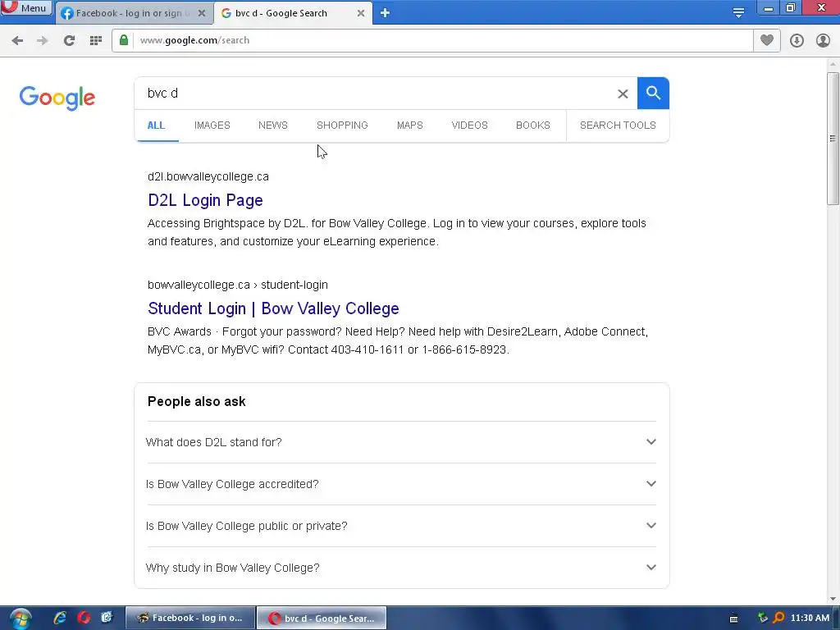Open the Speed Dial grid icon
This screenshot has width=840, height=630.
click(x=96, y=41)
